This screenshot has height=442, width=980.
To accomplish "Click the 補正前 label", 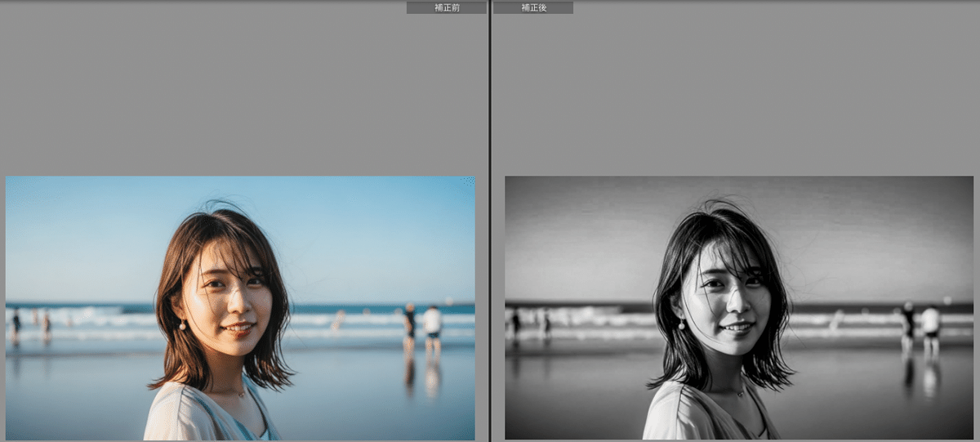I will coord(446,7).
